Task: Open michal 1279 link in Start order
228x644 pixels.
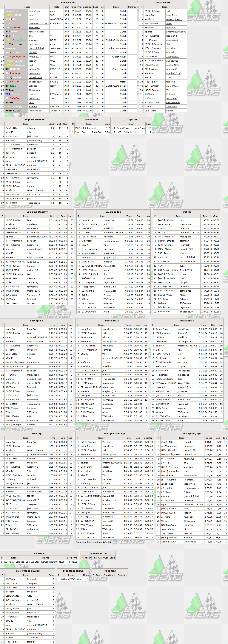Action: coord(173,65)
